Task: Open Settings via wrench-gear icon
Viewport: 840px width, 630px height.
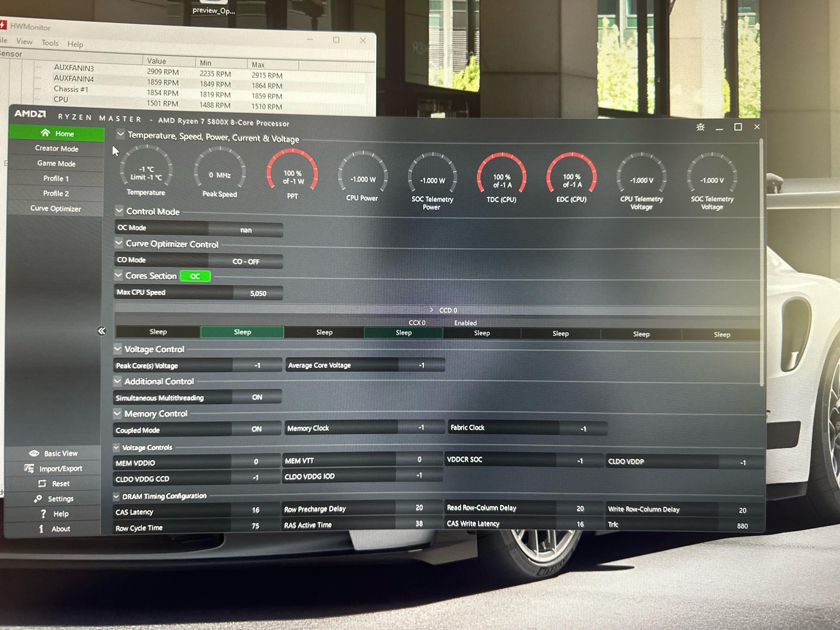Action: (38, 499)
